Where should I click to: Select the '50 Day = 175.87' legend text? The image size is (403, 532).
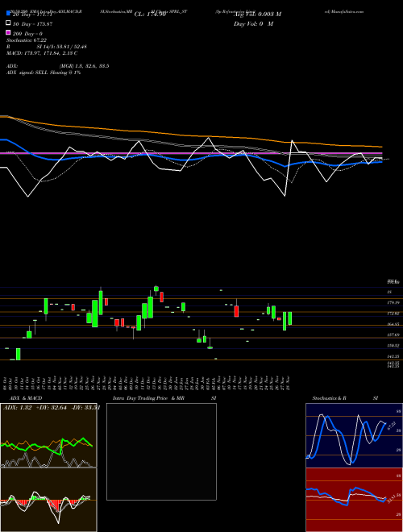coord(33,24)
